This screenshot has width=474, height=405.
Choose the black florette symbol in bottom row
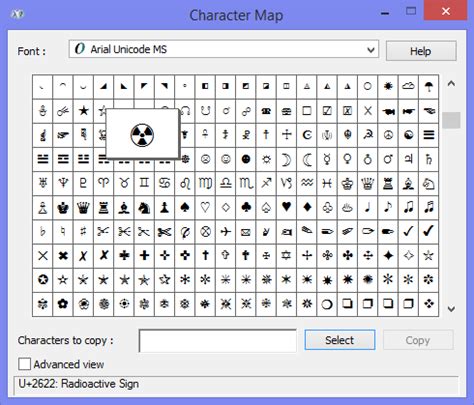63,304
